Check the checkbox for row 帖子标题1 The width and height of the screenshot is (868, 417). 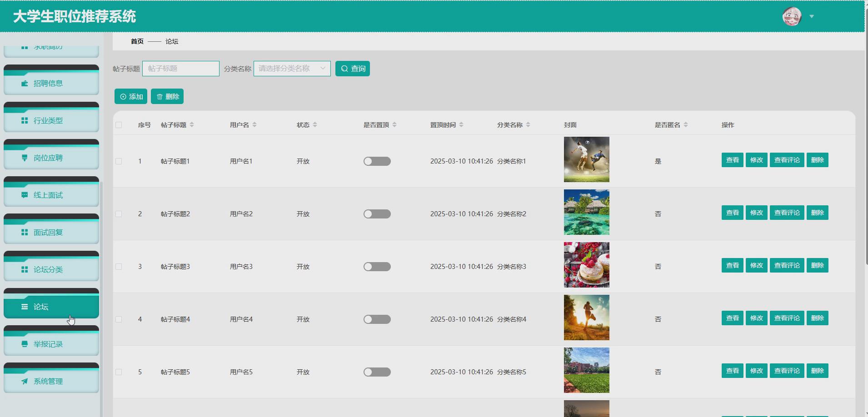[119, 161]
